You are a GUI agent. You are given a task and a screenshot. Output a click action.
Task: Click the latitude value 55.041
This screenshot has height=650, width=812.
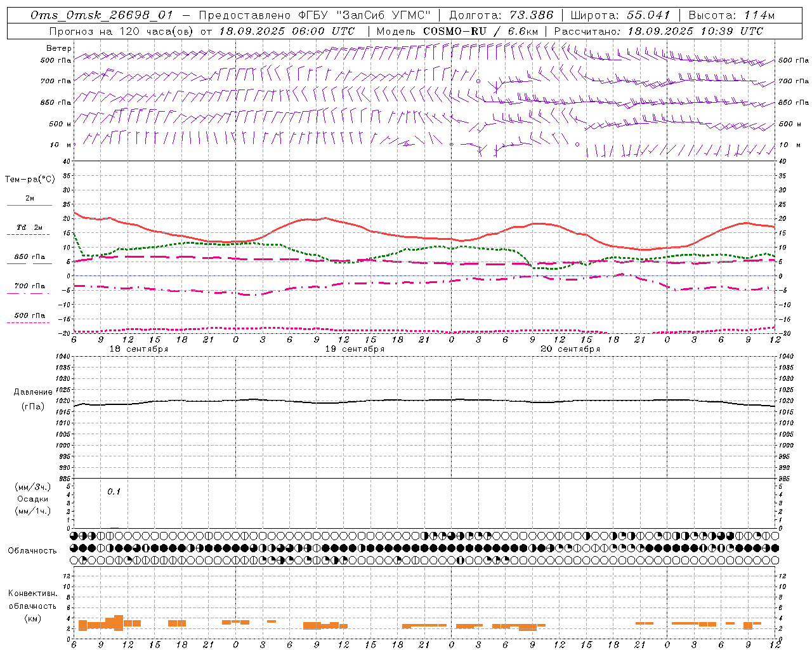coord(648,15)
